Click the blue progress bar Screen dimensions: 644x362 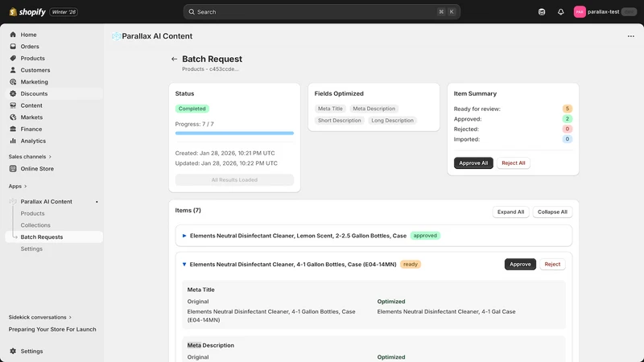click(234, 134)
